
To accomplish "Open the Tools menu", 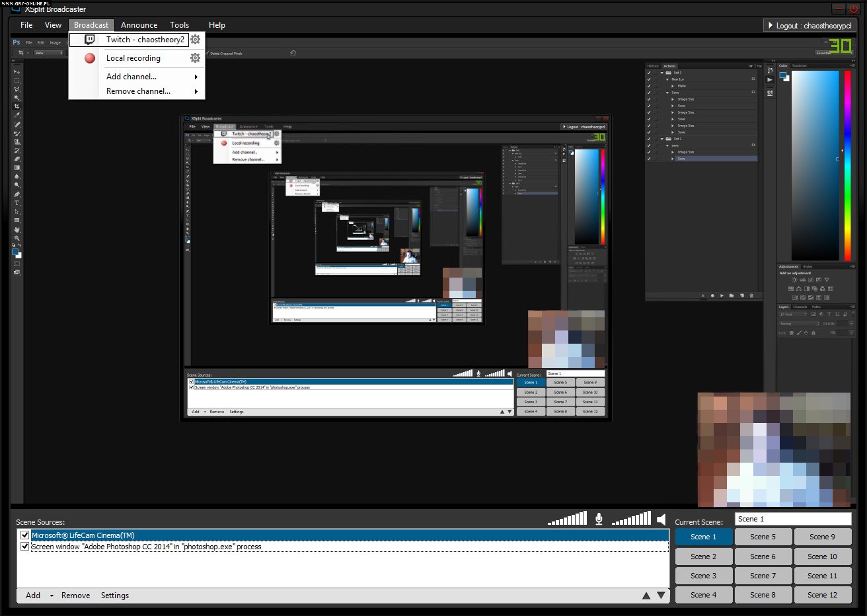I will (x=179, y=25).
